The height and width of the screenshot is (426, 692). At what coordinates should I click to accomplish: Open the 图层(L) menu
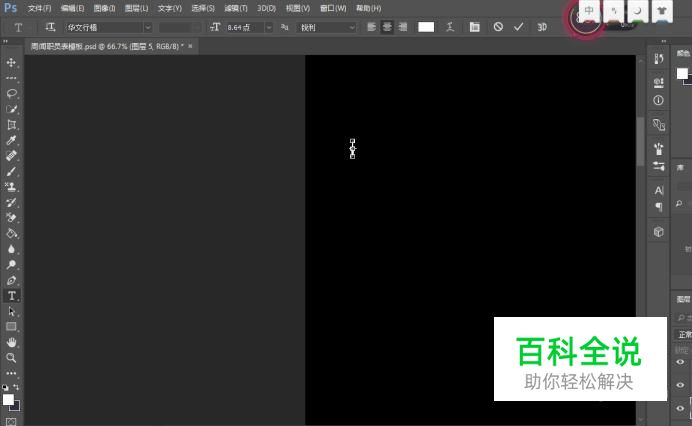tap(136, 8)
